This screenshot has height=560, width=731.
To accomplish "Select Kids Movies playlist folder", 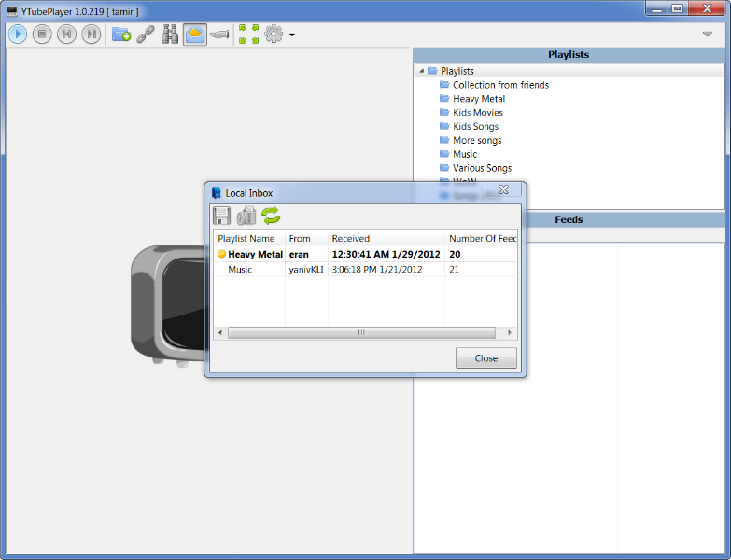I will click(x=478, y=113).
